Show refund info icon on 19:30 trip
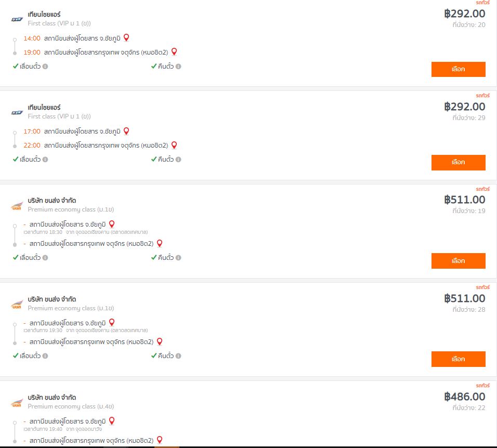The image size is (497, 448). pyautogui.click(x=178, y=356)
